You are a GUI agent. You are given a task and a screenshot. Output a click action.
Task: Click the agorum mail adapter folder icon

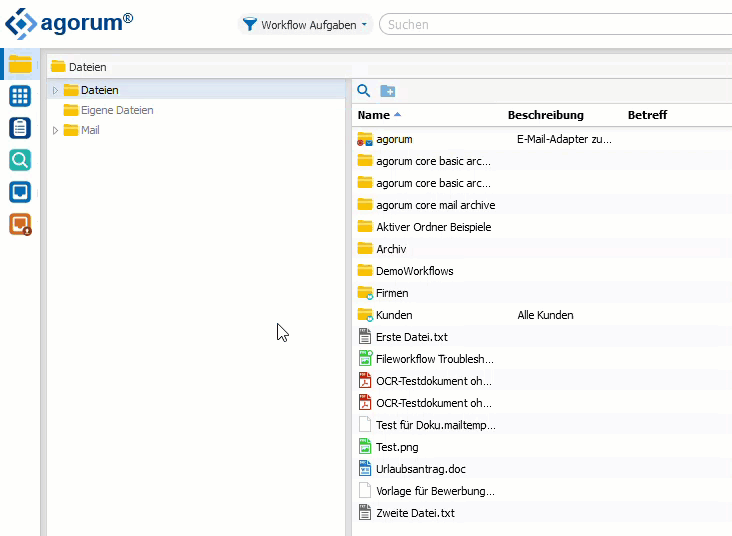[x=365, y=139]
